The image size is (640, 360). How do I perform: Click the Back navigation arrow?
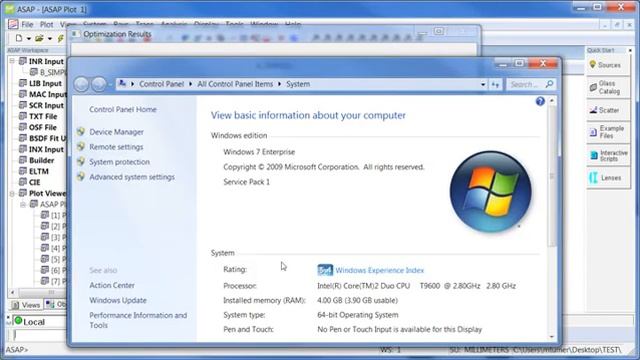point(82,84)
